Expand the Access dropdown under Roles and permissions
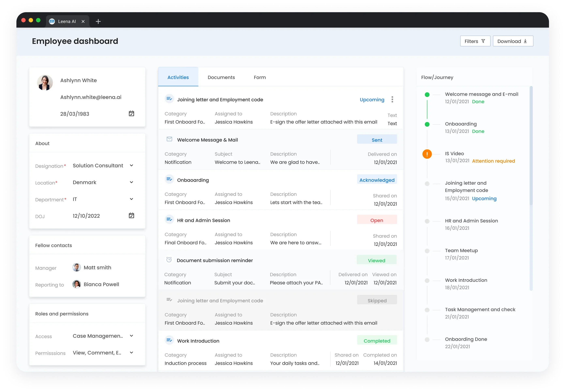Image resolution: width=565 pixels, height=392 pixels. (x=132, y=336)
